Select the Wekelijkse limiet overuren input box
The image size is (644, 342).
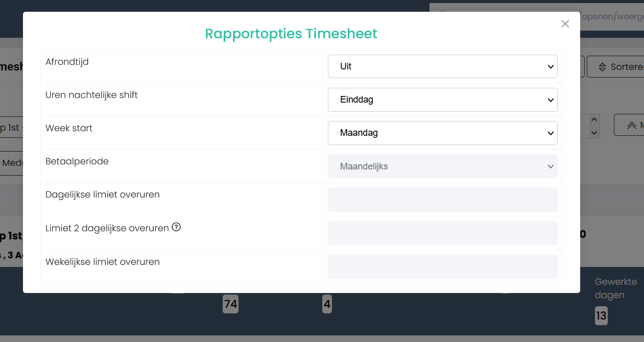(442, 267)
